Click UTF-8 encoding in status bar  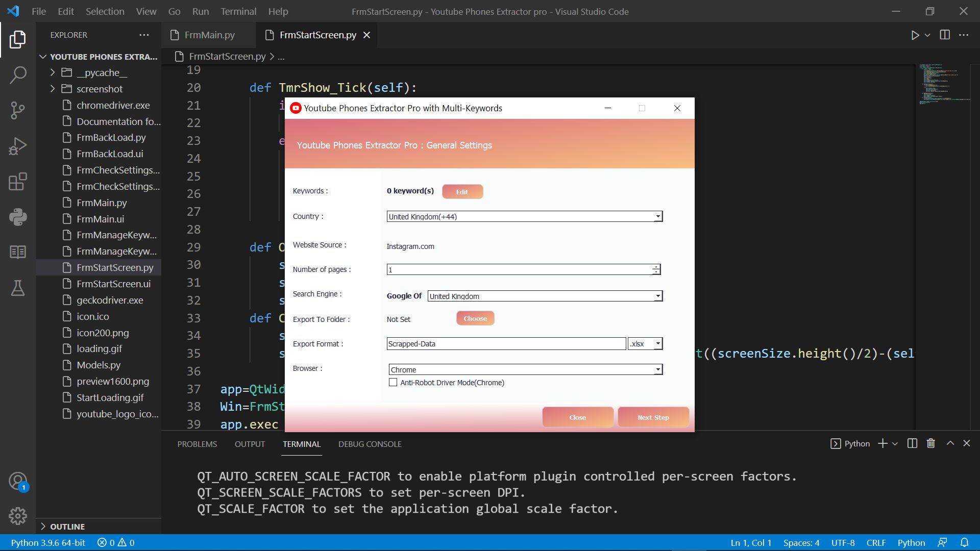[843, 542]
